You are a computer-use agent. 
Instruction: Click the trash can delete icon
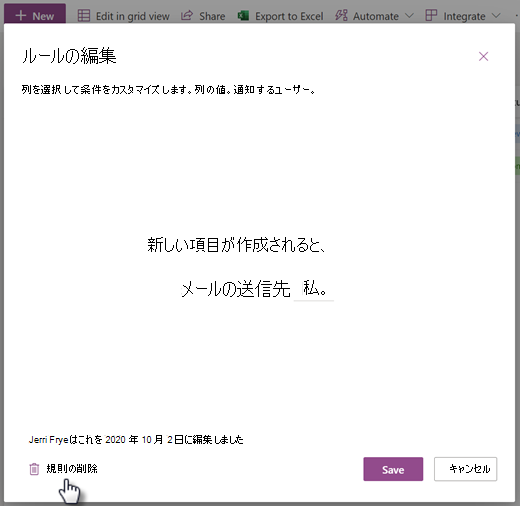coord(34,469)
